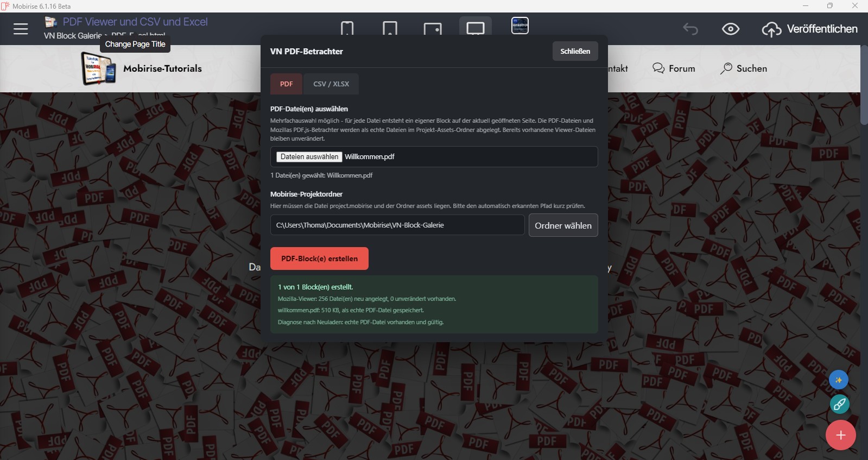This screenshot has width=868, height=460.
Task: Publish site with cloud upload icon
Action: point(771,29)
